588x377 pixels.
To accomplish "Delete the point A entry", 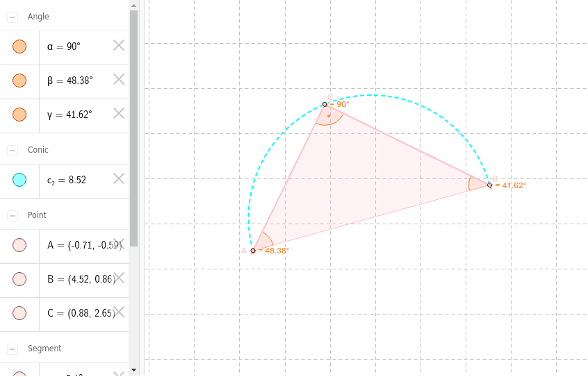I will [x=120, y=244].
